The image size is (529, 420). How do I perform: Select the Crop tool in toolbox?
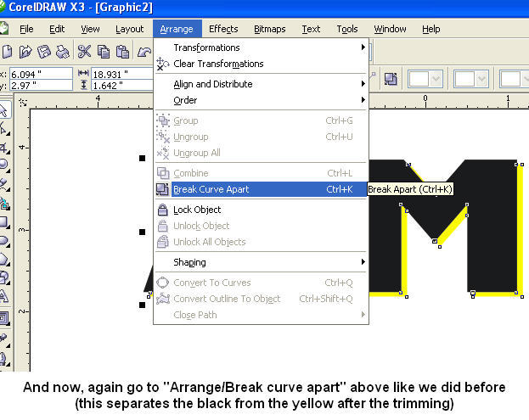(x=4, y=148)
